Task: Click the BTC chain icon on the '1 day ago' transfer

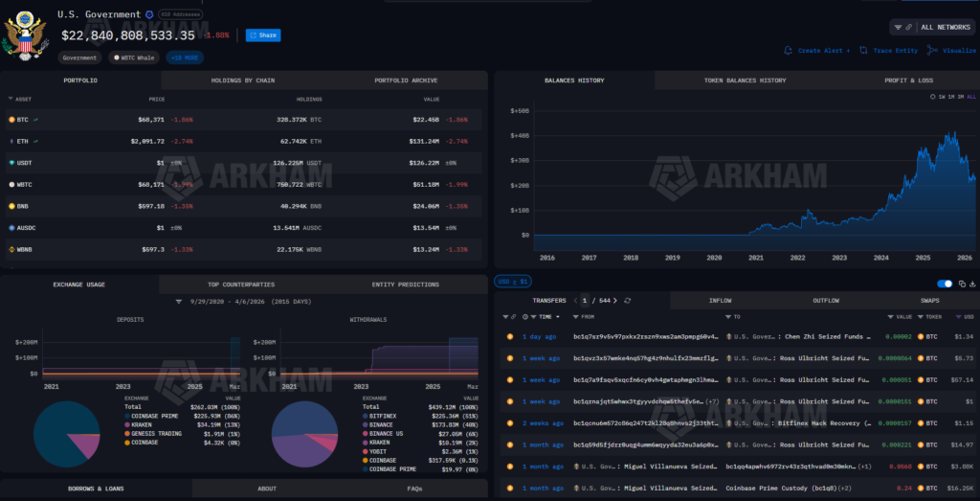Action: pos(510,336)
